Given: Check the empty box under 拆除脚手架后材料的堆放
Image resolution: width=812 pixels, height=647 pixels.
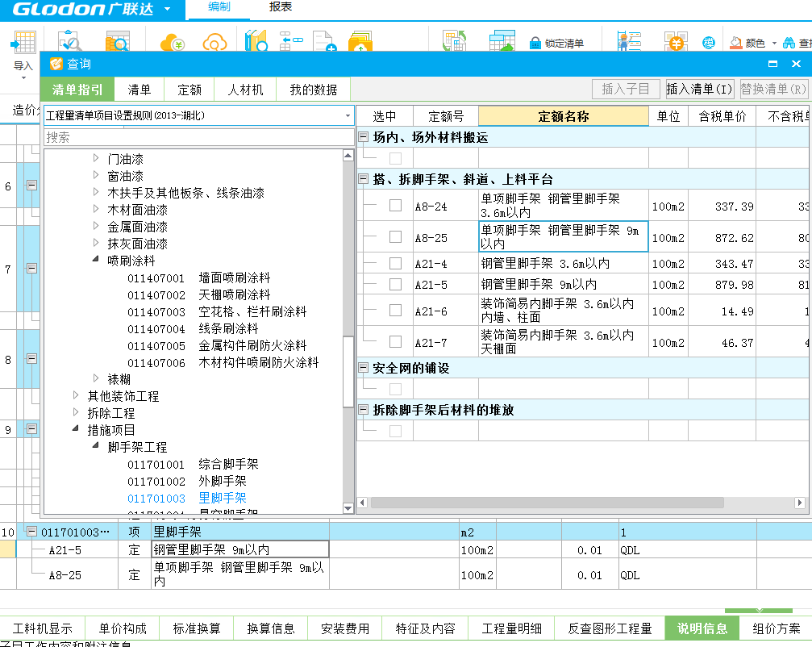Looking at the screenshot, I should 395,431.
